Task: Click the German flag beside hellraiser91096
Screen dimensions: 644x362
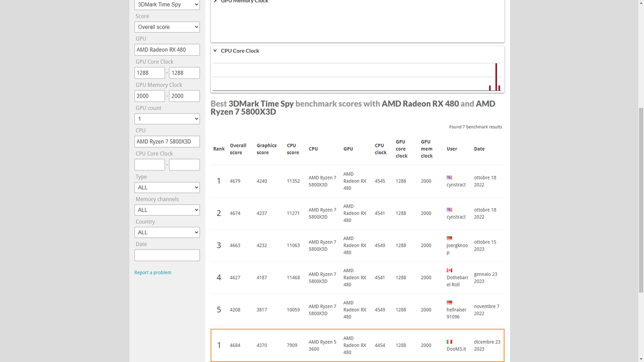Action: pyautogui.click(x=449, y=303)
